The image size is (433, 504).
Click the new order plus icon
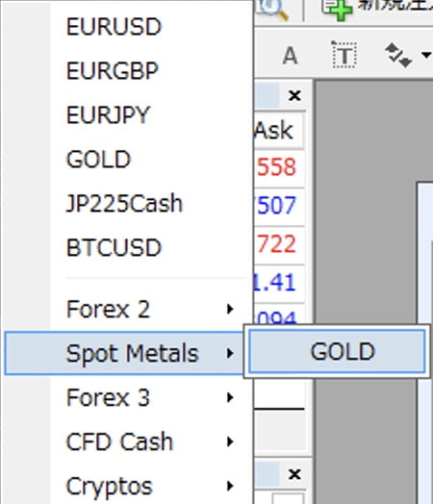pyautogui.click(x=338, y=10)
